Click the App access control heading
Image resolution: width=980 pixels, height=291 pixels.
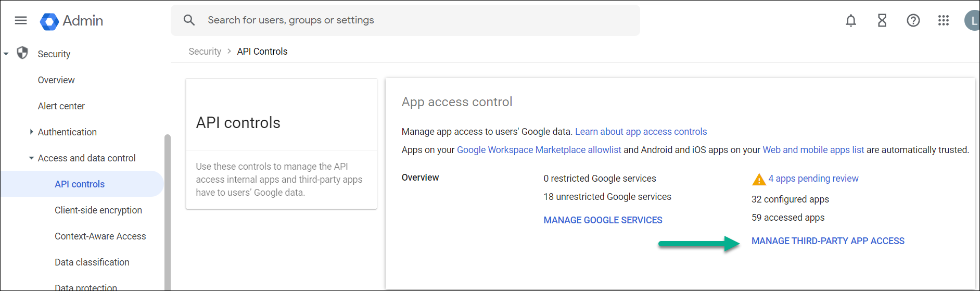[457, 102]
